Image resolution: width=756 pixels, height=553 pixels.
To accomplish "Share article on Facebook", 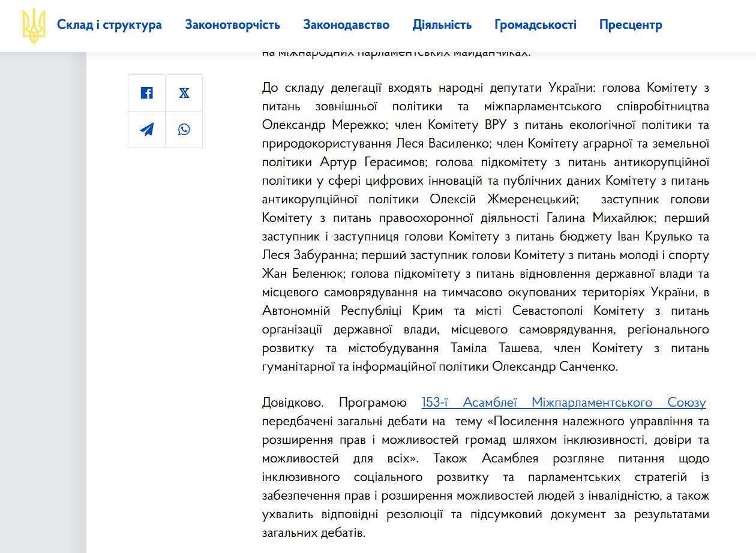I will [x=147, y=93].
